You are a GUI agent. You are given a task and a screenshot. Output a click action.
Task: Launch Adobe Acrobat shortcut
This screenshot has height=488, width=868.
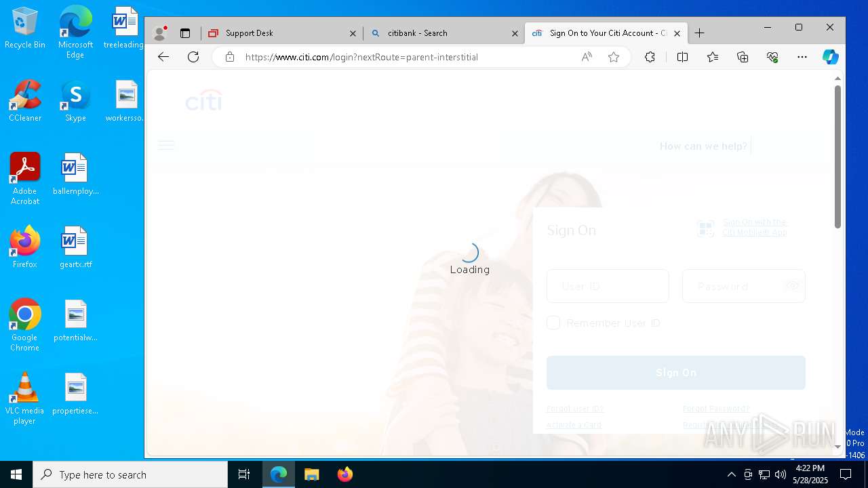[25, 179]
